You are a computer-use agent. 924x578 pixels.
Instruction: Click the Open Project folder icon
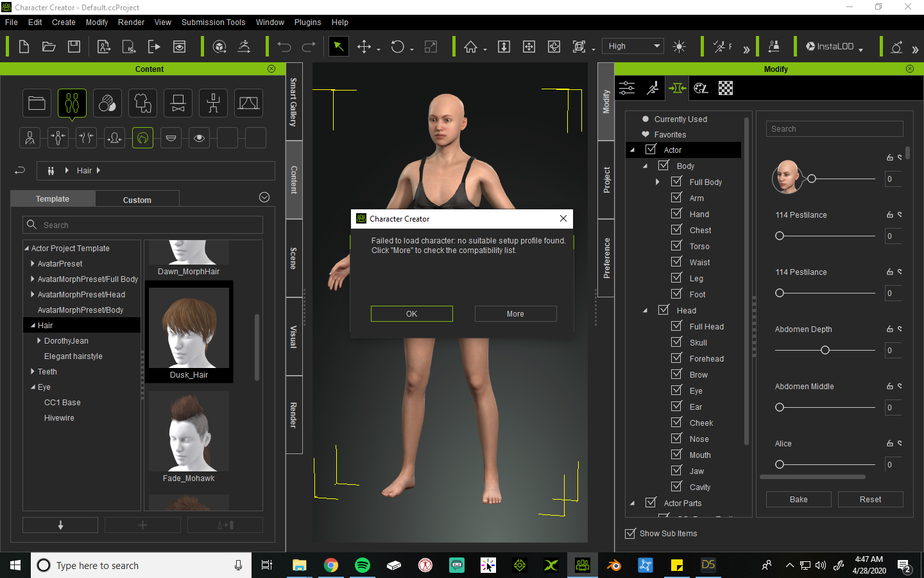[49, 46]
